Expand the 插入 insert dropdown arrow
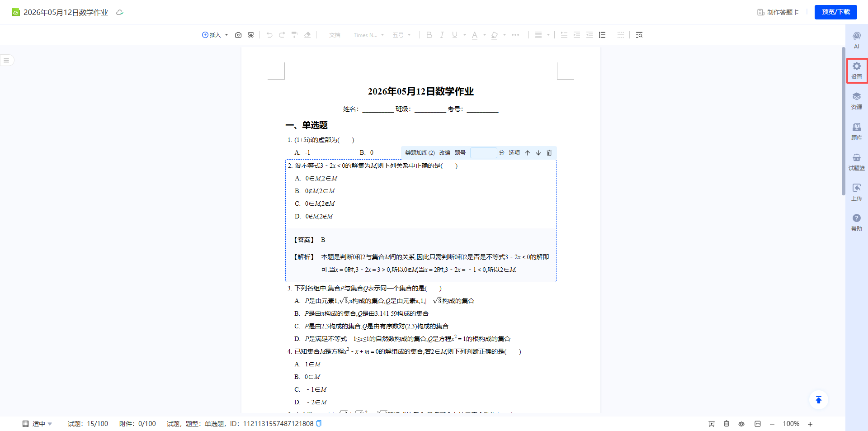The height and width of the screenshot is (431, 868). click(226, 35)
